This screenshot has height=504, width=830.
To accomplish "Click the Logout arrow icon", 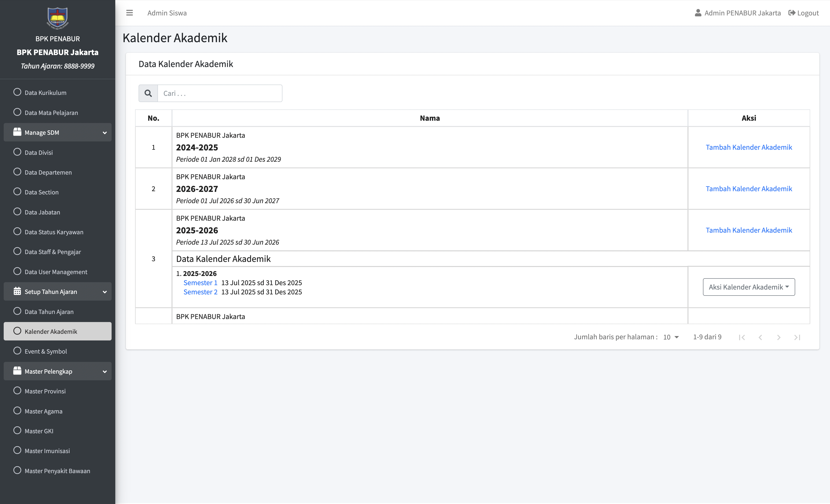I will click(792, 13).
